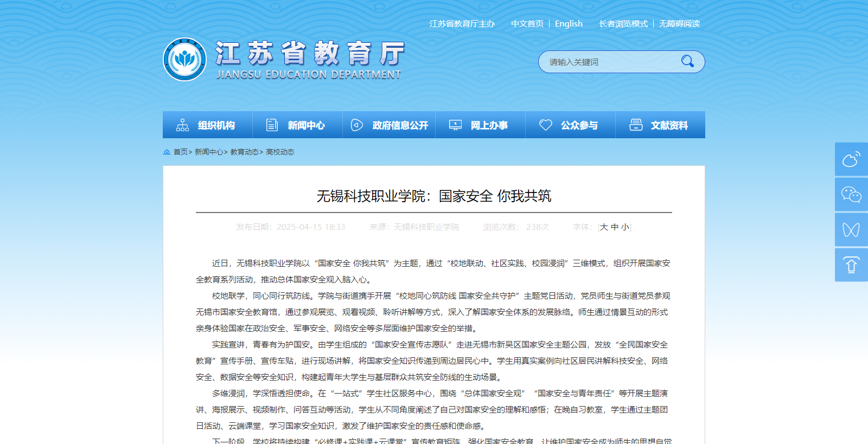Expand the 公众参与 navigation menu
Viewport: 868px width, 444px height.
570,125
